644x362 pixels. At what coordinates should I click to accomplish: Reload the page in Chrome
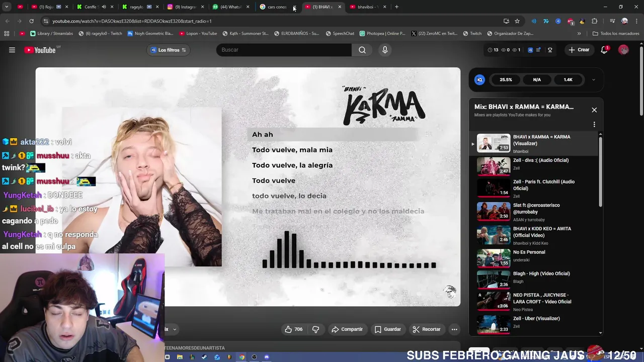click(x=31, y=21)
